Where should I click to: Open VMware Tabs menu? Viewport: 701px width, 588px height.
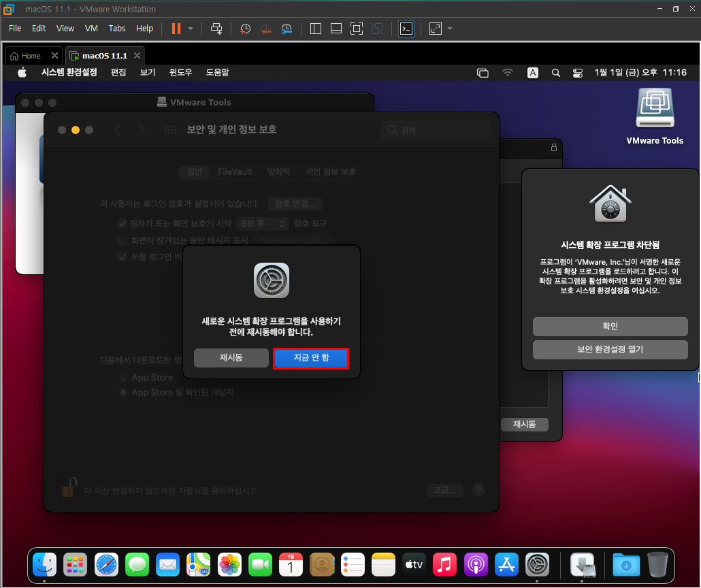pos(116,28)
